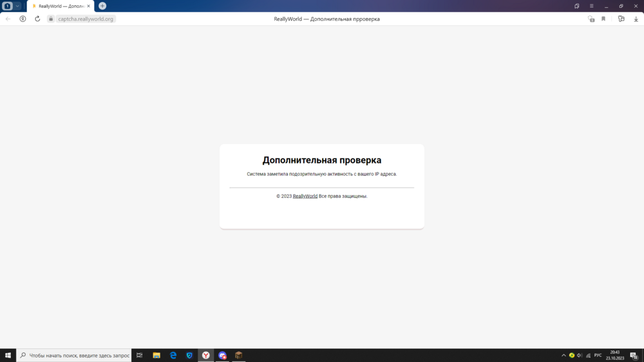Screen dimensions: 644x362
Task: Focus the Windows taskbar search box
Action: tap(74, 356)
